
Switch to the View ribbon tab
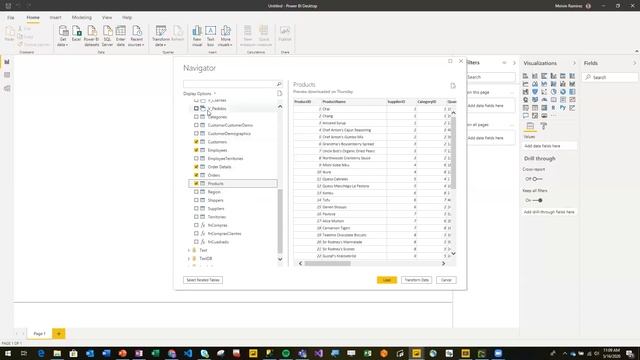[107, 18]
